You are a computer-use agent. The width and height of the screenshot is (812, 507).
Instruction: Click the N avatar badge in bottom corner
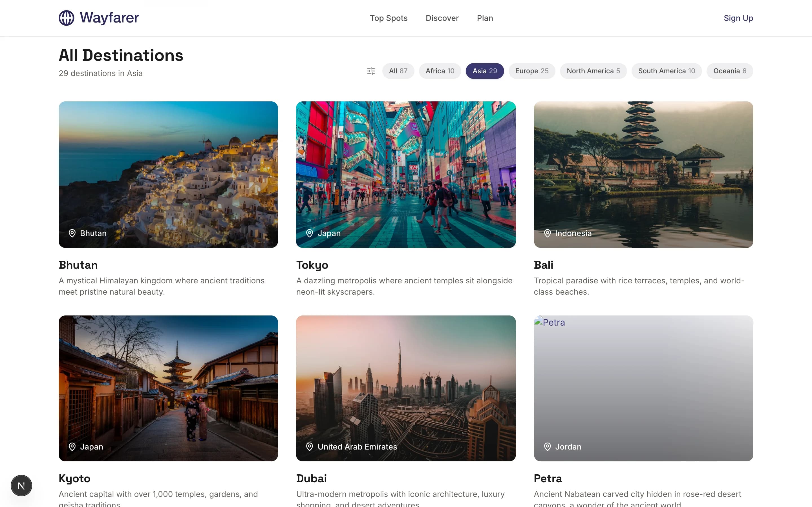click(x=21, y=485)
